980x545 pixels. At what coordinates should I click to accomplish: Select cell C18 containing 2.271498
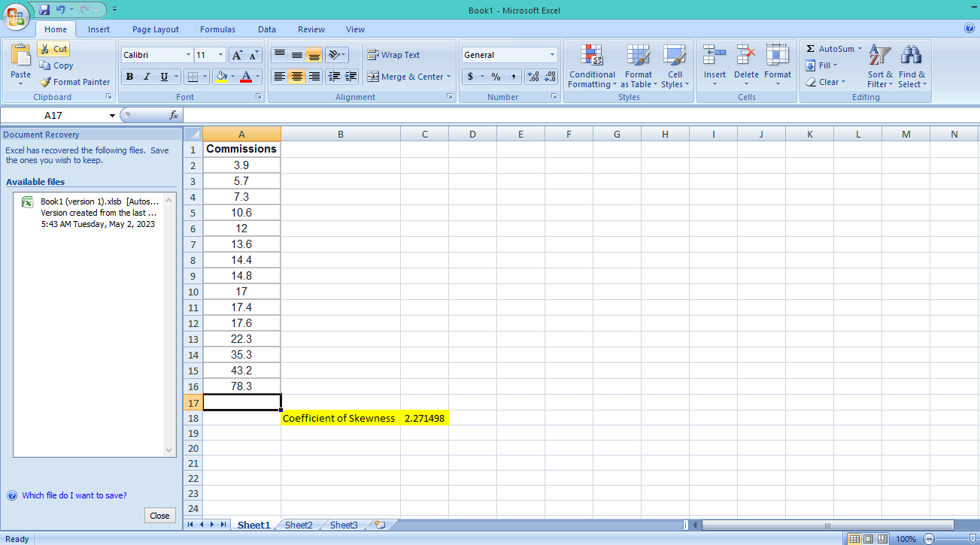pos(424,418)
